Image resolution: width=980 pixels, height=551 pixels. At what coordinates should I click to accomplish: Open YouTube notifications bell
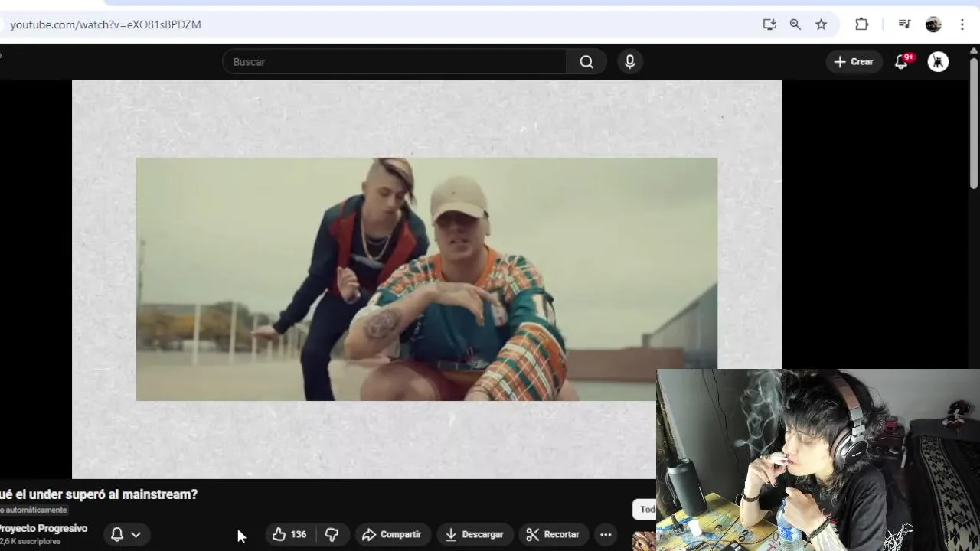point(902,62)
